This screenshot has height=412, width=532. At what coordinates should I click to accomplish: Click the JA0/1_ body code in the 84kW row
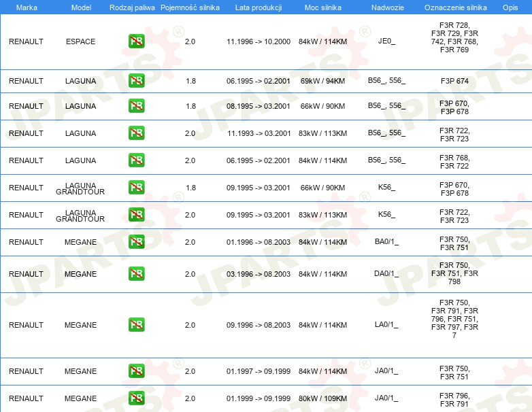coord(386,371)
